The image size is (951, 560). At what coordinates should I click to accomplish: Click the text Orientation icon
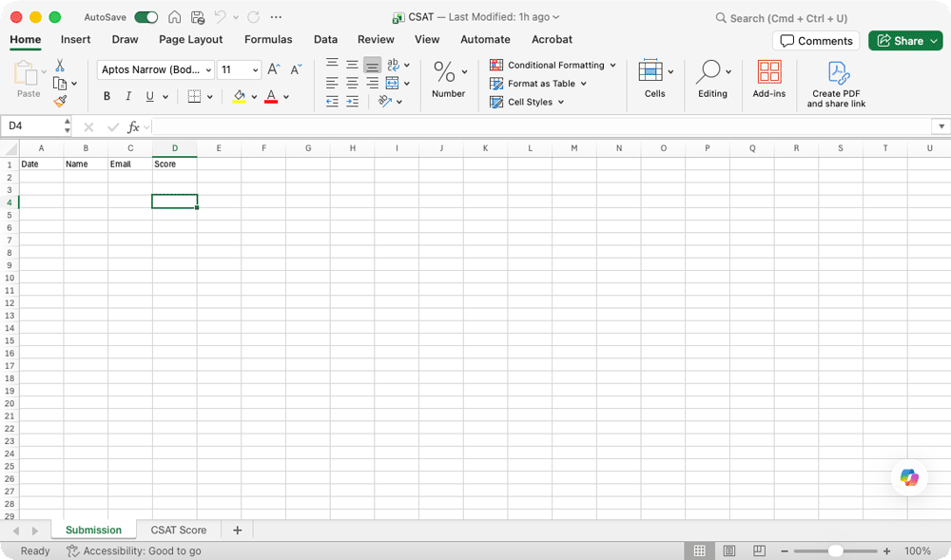384,101
